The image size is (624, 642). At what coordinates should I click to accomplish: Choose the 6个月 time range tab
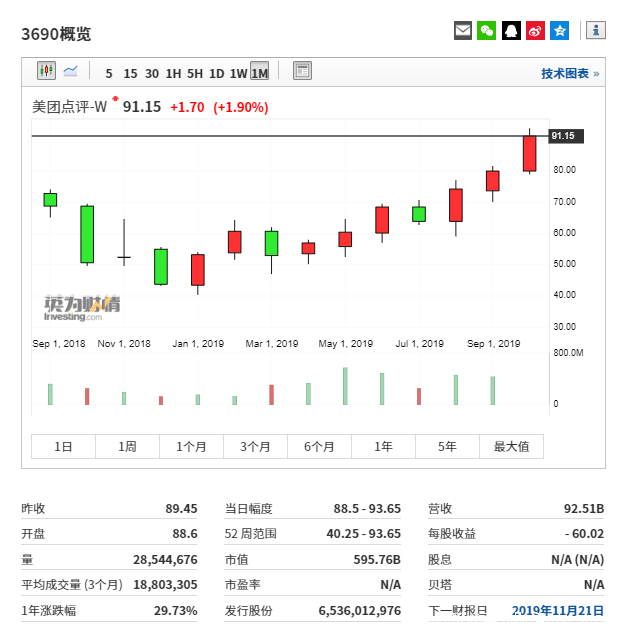tap(319, 446)
